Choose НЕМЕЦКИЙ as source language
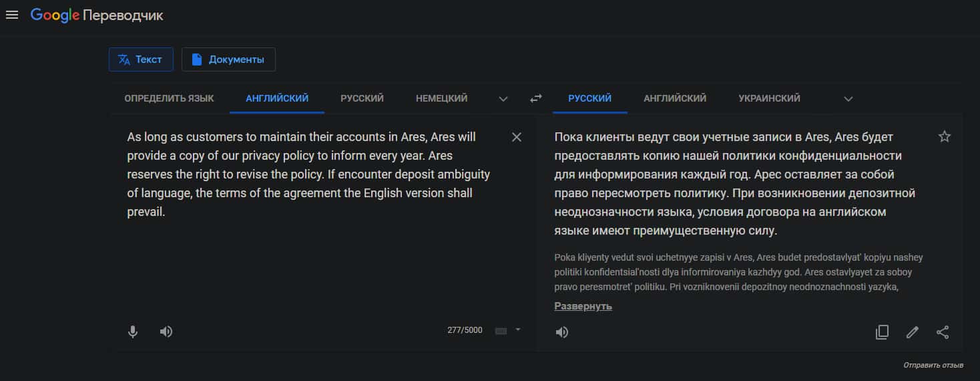Screen dimensions: 980x381 [x=441, y=98]
